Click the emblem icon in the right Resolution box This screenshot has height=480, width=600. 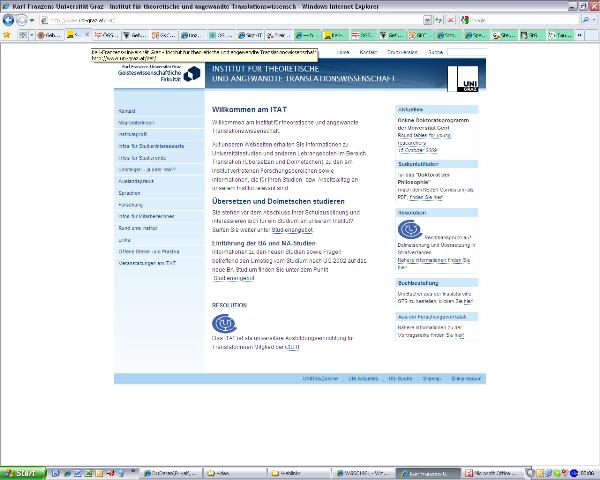click(409, 230)
